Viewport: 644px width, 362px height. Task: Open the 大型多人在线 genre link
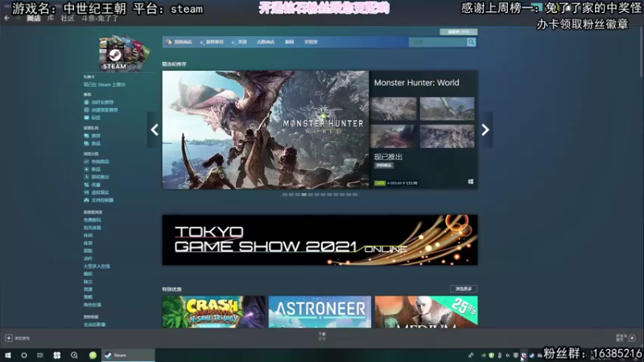(x=97, y=266)
